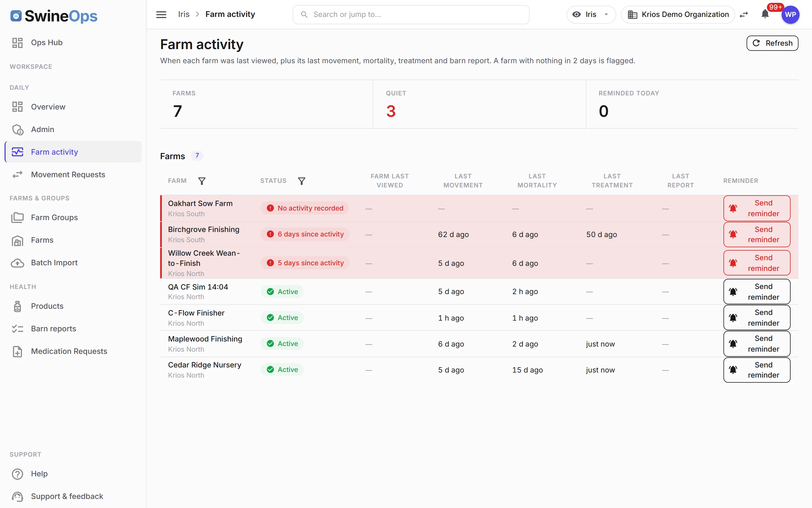The image size is (812, 508).
Task: Click the SwineOps logo
Action: [x=54, y=16]
